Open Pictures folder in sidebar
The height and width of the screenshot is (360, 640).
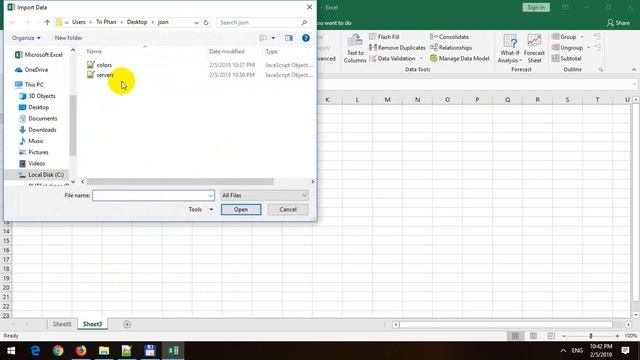pyautogui.click(x=33, y=152)
